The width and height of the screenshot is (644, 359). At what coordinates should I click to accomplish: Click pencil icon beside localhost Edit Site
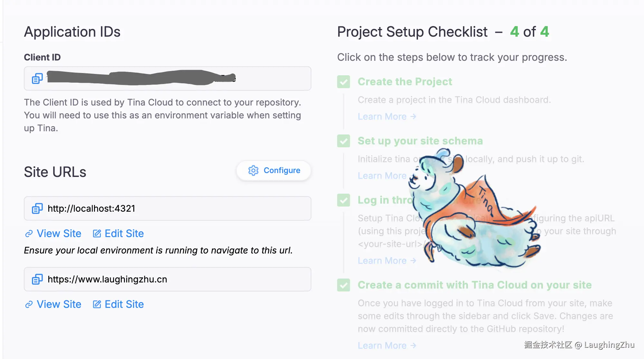tap(97, 234)
